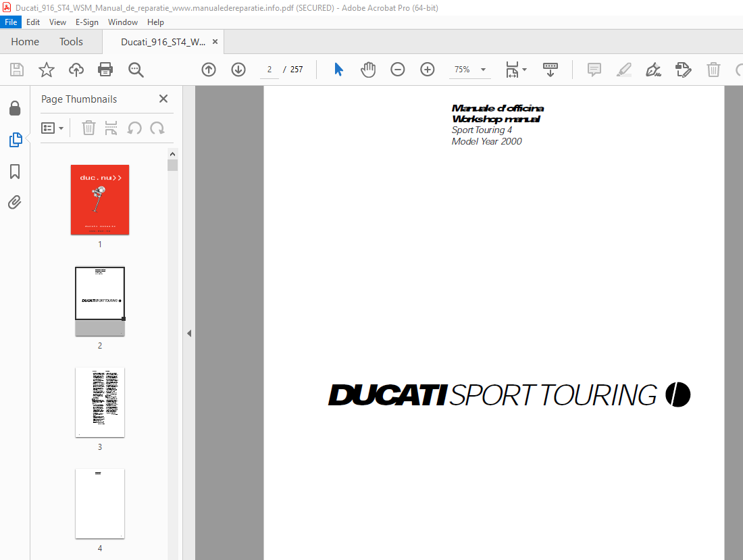Click the Save file icon
Image resolution: width=743 pixels, height=560 pixels.
(17, 70)
